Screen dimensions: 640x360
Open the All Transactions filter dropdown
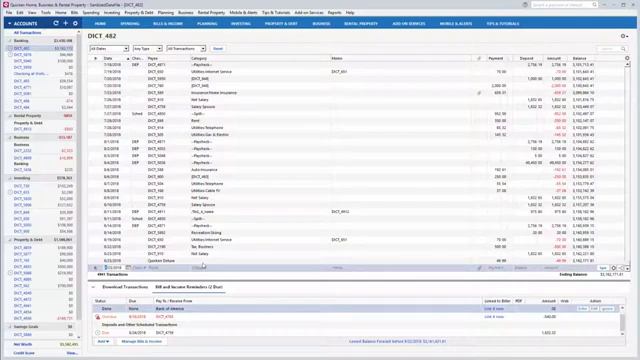pyautogui.click(x=186, y=49)
